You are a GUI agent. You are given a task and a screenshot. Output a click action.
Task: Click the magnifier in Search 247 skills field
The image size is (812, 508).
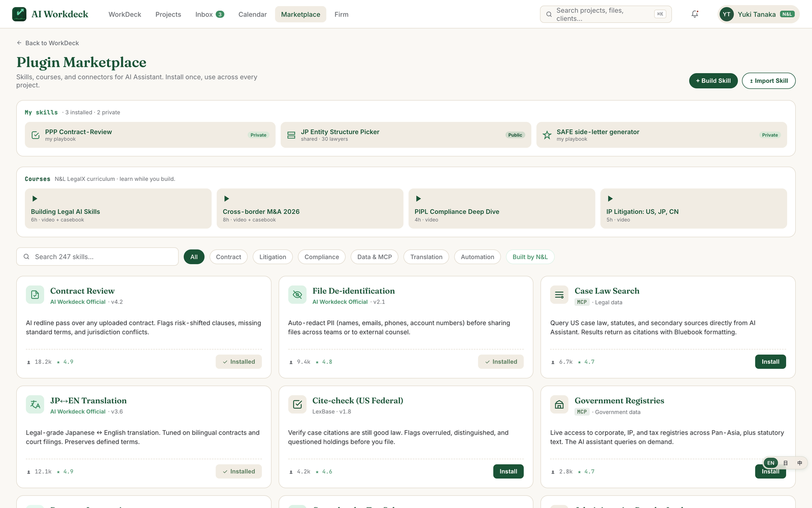[x=26, y=257]
